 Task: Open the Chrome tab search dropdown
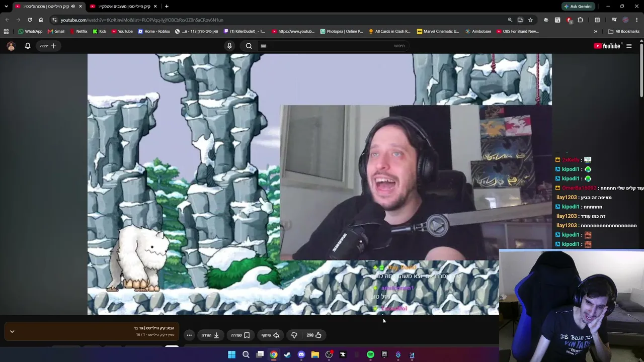6,7
